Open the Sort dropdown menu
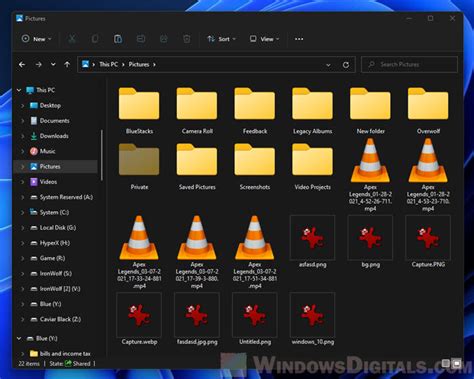 (222, 39)
